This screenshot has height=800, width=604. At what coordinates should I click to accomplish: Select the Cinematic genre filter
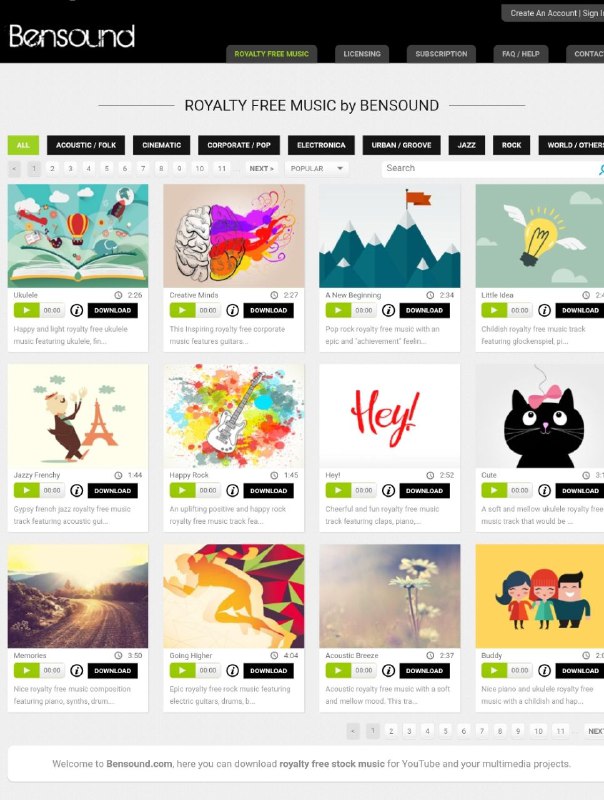point(161,145)
